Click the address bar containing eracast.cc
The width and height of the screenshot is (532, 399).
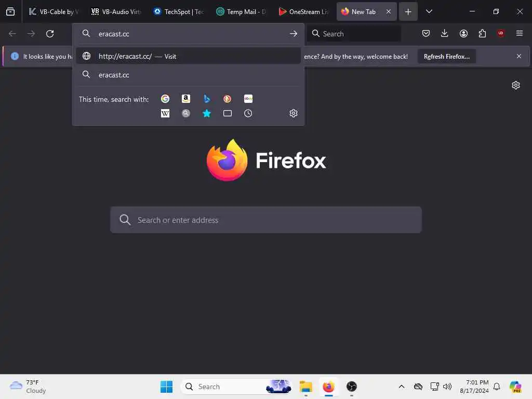click(188, 34)
